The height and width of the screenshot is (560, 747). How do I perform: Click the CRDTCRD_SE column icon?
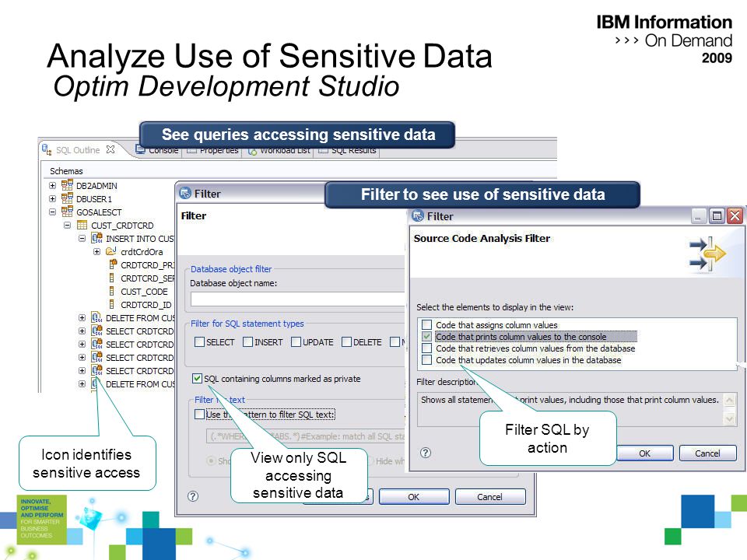pos(111,277)
